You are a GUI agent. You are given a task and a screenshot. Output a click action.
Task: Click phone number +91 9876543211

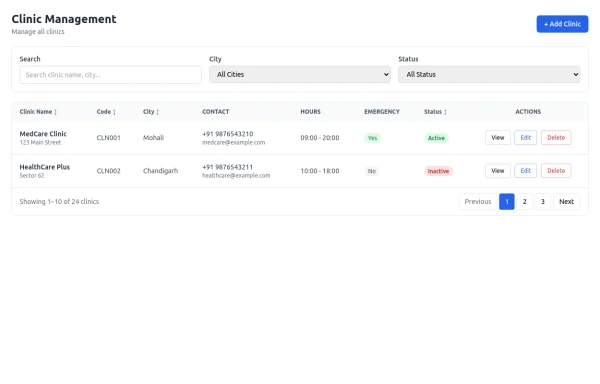coord(227,167)
